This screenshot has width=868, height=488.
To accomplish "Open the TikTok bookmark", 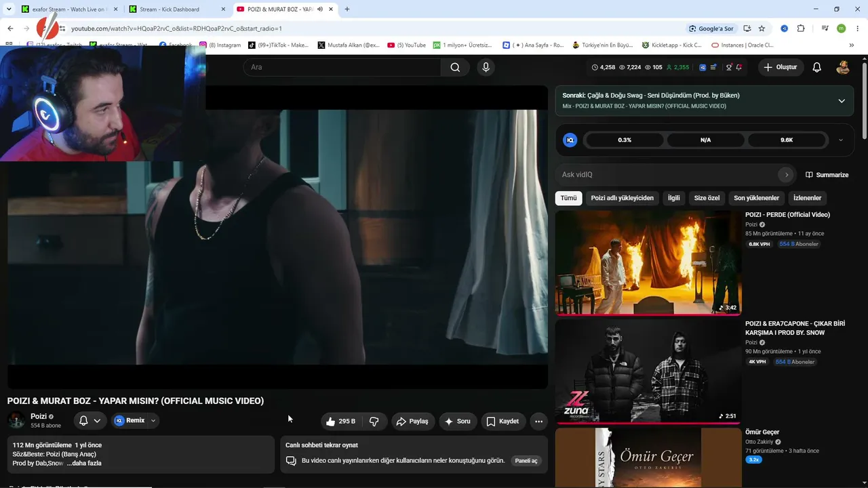I will [x=278, y=45].
